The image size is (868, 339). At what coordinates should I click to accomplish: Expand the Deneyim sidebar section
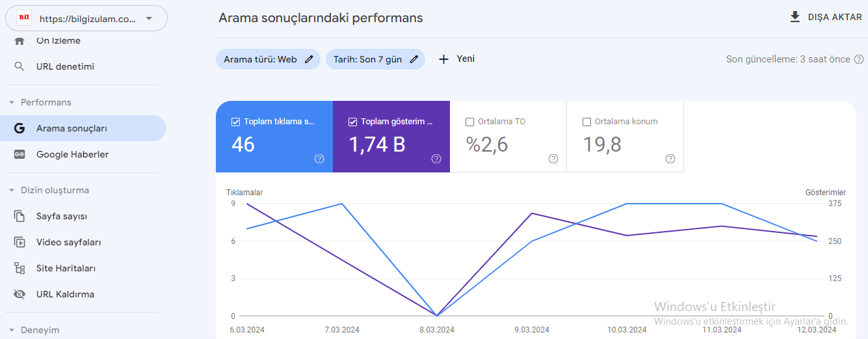click(x=12, y=330)
